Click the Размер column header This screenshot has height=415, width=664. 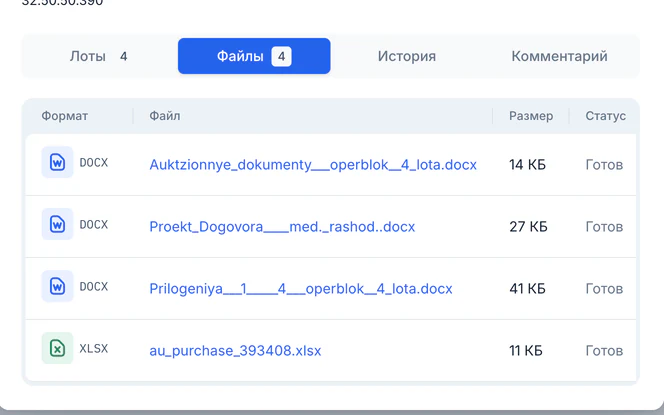531,116
